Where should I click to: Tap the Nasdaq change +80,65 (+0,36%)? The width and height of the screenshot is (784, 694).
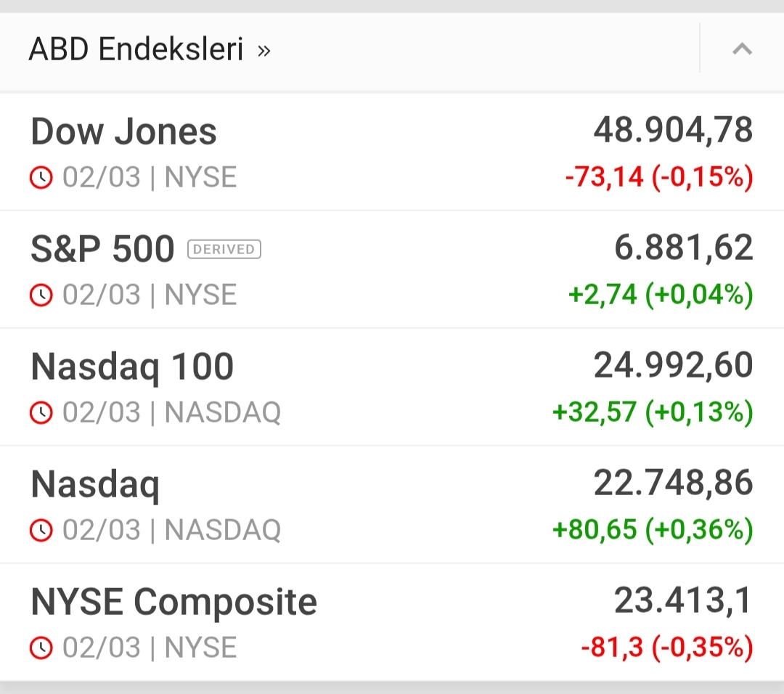pyautogui.click(x=653, y=530)
